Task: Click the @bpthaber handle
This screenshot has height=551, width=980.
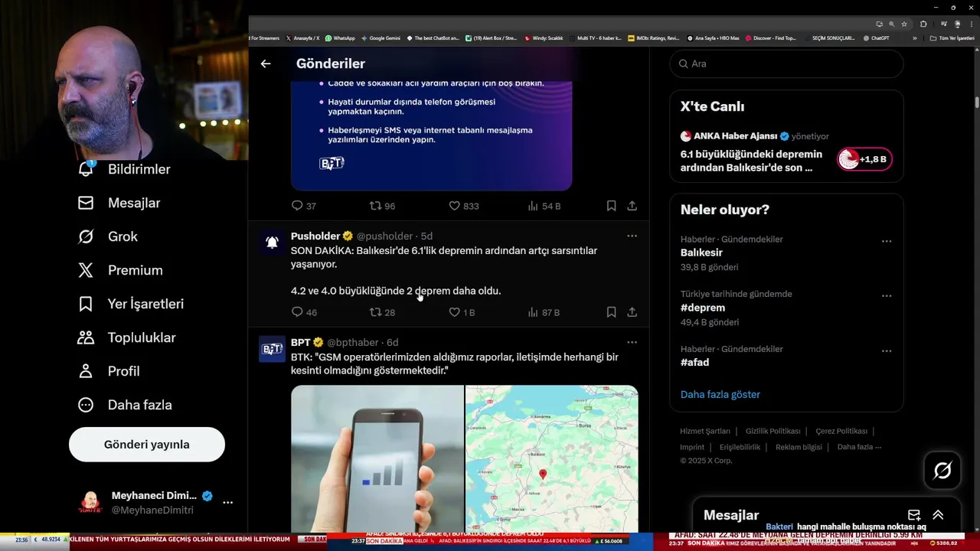Action: coord(353,342)
